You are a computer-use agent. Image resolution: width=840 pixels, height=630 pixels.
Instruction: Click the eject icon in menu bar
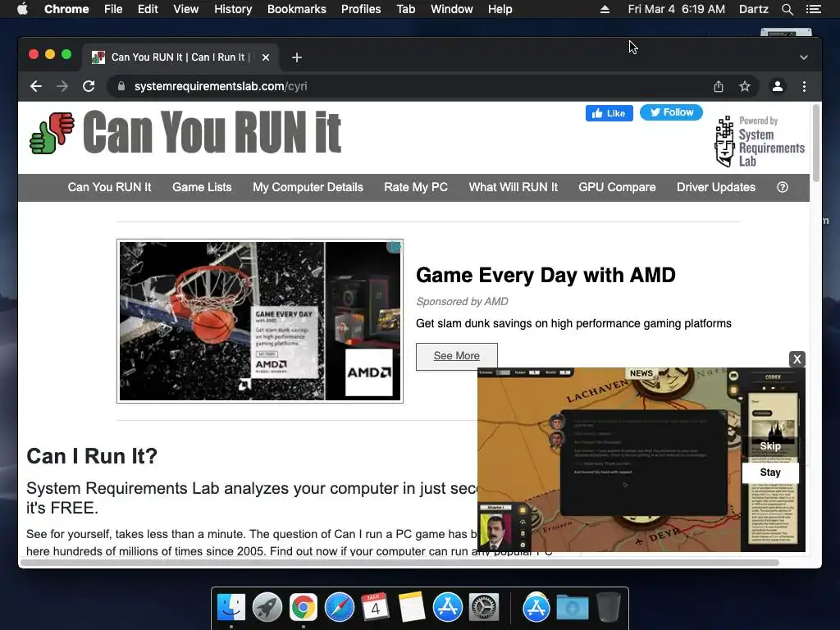[x=605, y=9]
